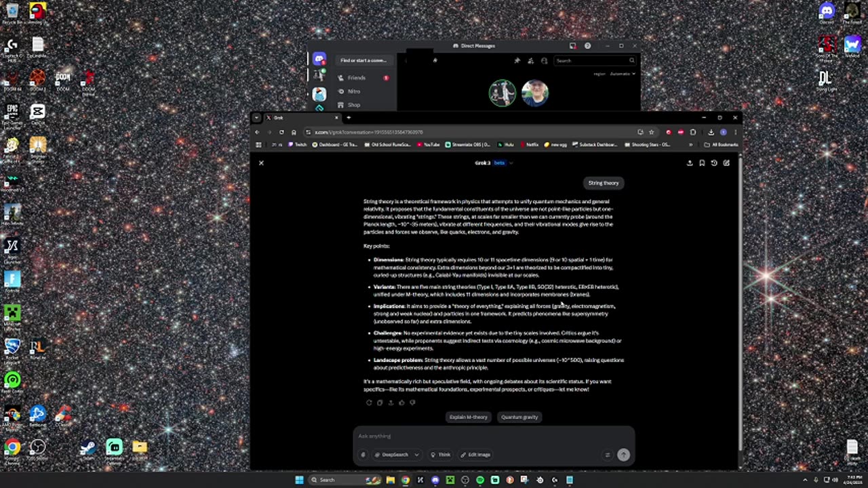This screenshot has width=868, height=488.
Task: Click the left user avatar in Discord call
Action: coord(502,94)
